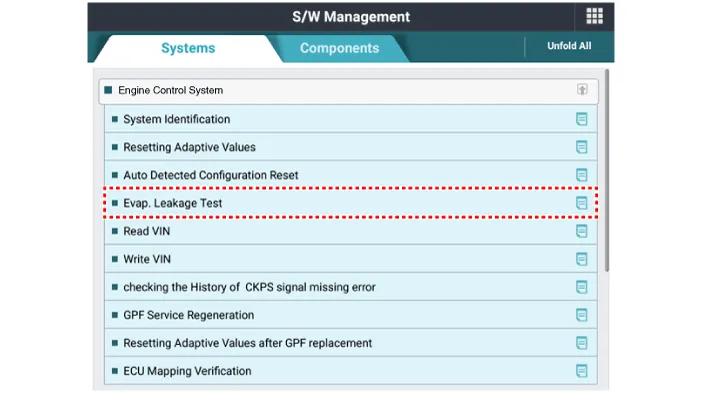The image size is (701, 393).
Task: Select Evap. Leakage Test item
Action: coord(350,203)
